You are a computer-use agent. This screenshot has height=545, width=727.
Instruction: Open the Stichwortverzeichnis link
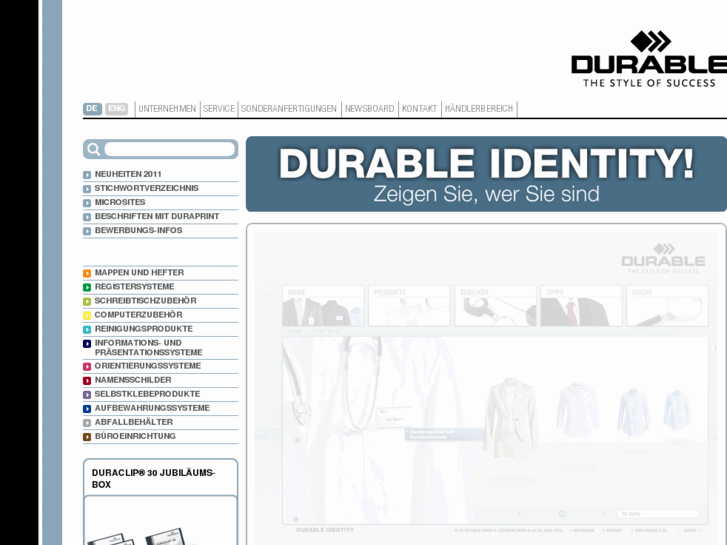click(147, 188)
